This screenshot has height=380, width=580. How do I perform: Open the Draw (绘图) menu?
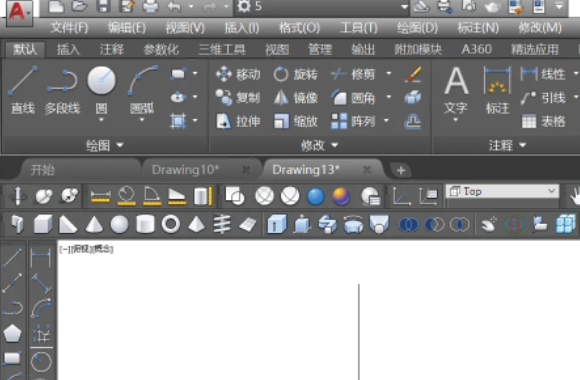pos(417,28)
